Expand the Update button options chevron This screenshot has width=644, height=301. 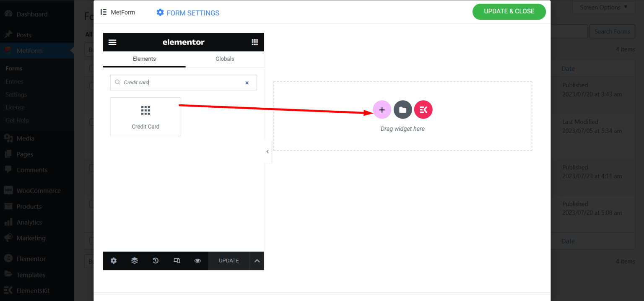click(x=257, y=261)
